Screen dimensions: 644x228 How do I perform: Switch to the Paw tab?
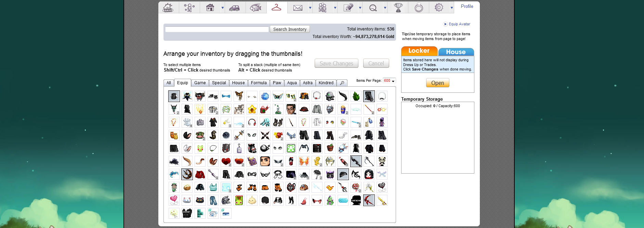[x=277, y=83]
